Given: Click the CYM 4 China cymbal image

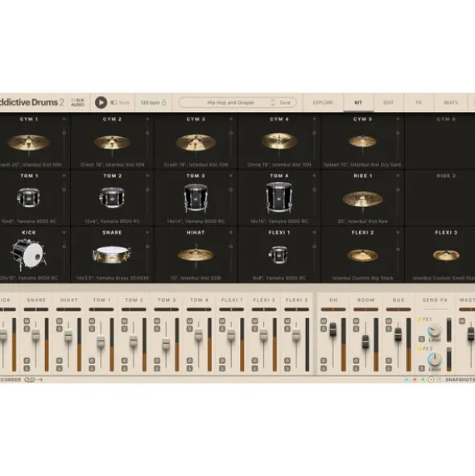Looking at the screenshot, I should coord(279,141).
